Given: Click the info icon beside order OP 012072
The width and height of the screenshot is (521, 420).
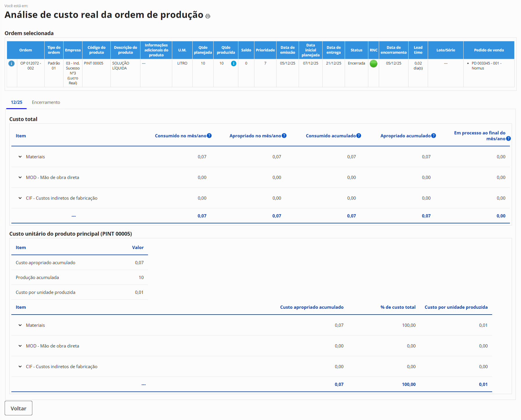Looking at the screenshot, I should point(11,63).
